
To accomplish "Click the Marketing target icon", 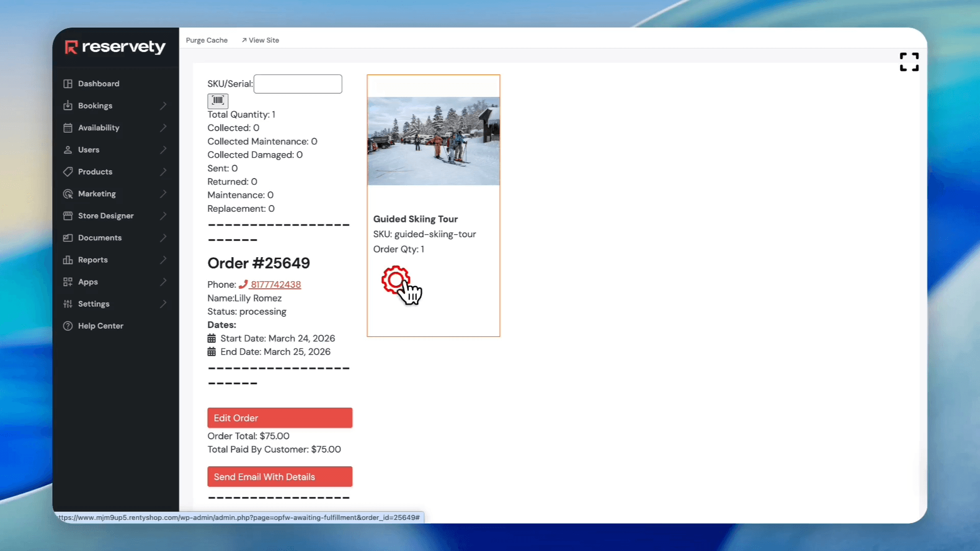I will (68, 194).
